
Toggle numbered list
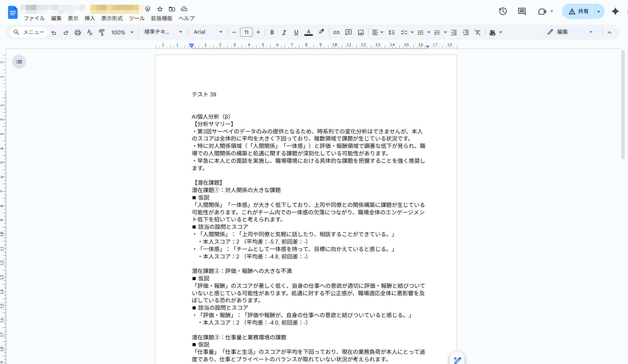click(x=437, y=32)
